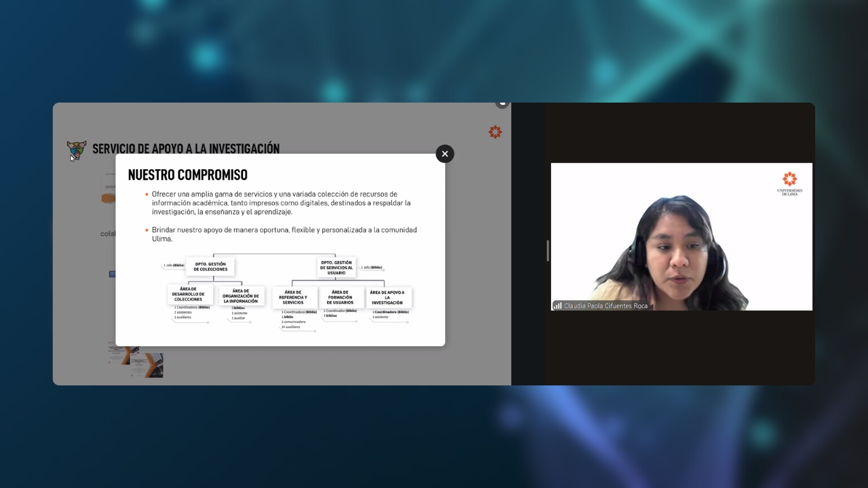Click the Universidad de Lima logo in the video
Image resolution: width=868 pixels, height=488 pixels.
[789, 183]
